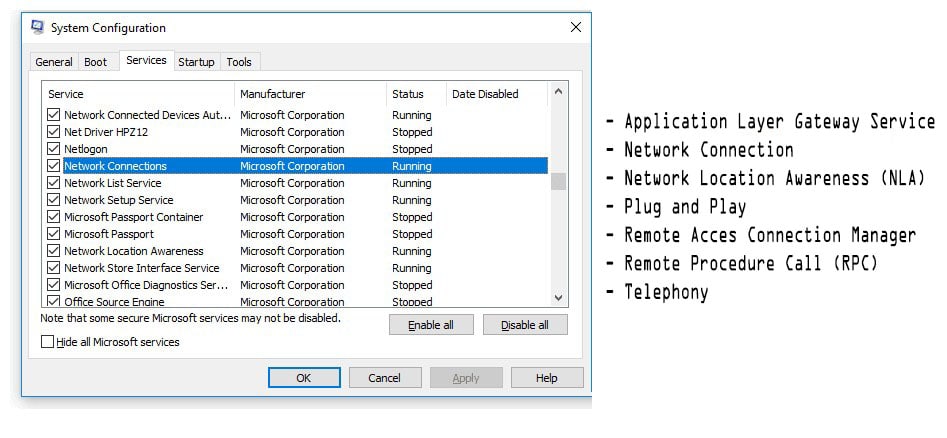Uncheck the Network Connections service checkbox
The image size is (947, 438).
(x=53, y=166)
